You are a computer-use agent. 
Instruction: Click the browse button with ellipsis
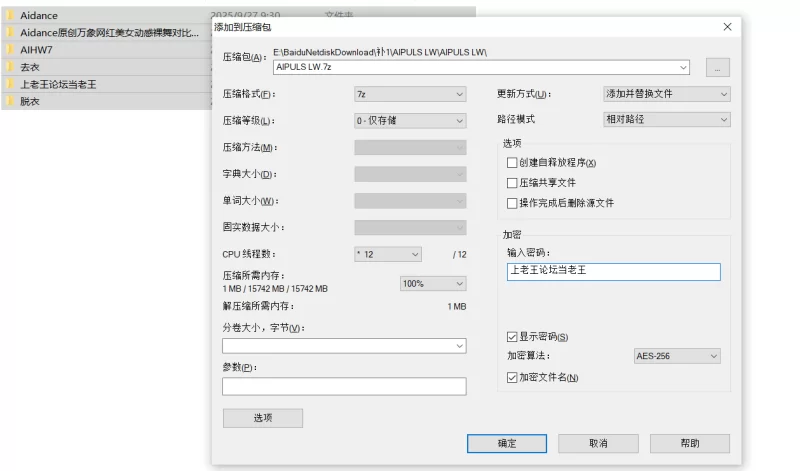click(717, 68)
